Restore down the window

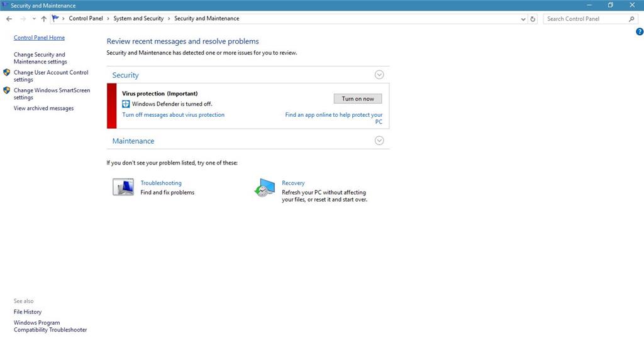pos(611,5)
